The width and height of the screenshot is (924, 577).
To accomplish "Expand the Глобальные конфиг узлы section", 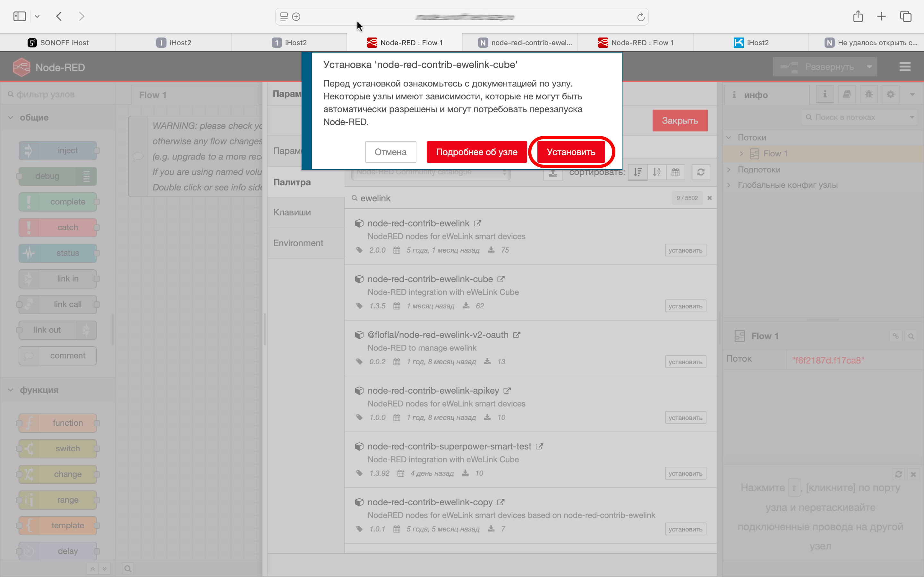I will point(729,185).
